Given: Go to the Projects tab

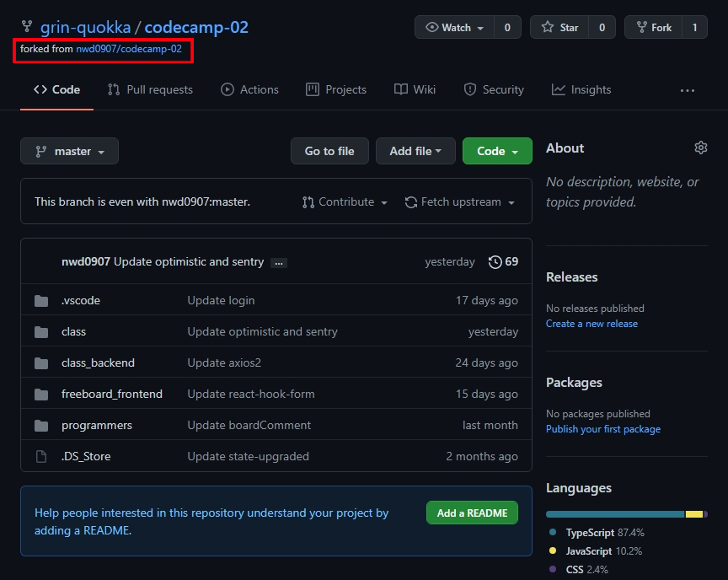Looking at the screenshot, I should (x=336, y=89).
